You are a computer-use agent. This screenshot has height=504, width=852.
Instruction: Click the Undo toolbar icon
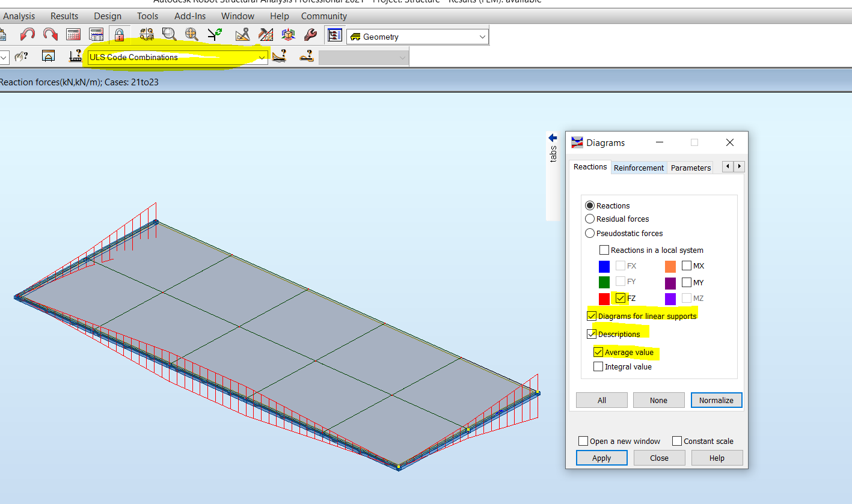coord(27,34)
